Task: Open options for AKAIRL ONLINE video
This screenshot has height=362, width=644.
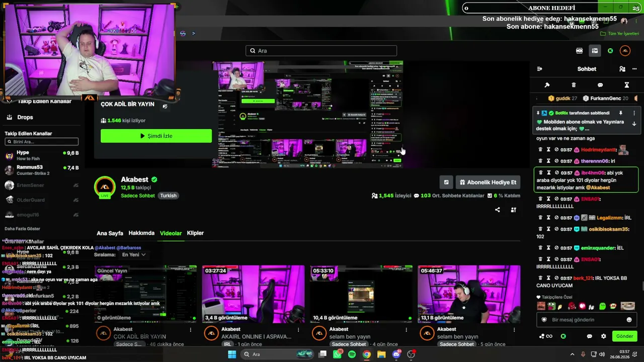Action: pyautogui.click(x=298, y=330)
